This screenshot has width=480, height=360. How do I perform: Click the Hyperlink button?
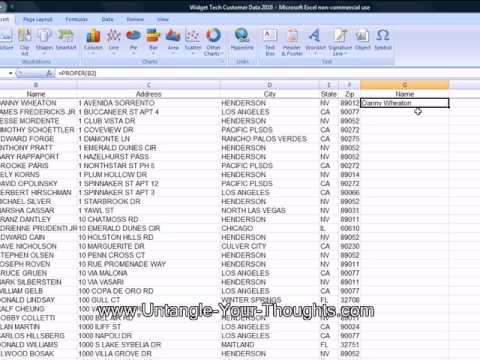pos(242,40)
